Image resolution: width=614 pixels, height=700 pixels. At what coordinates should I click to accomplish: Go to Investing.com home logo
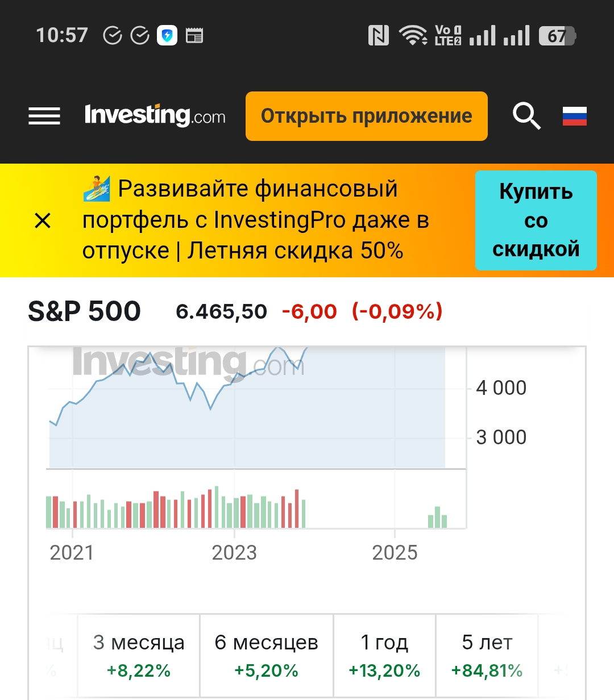click(x=155, y=116)
